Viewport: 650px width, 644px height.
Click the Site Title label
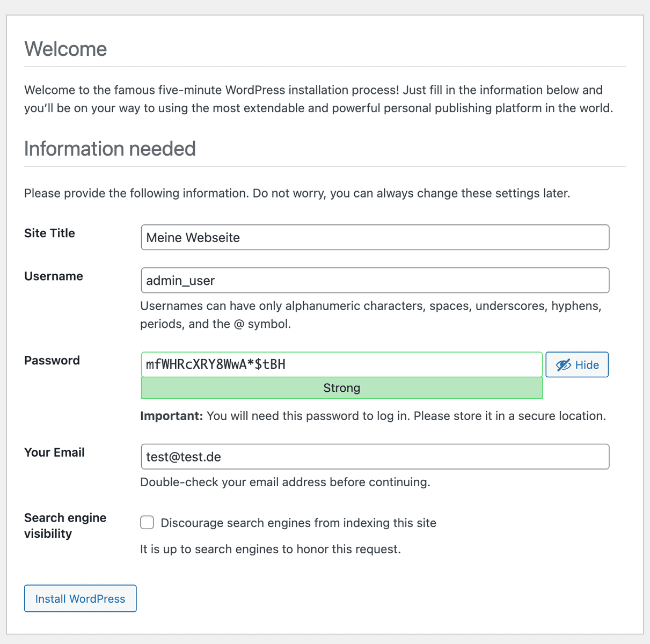(x=49, y=233)
